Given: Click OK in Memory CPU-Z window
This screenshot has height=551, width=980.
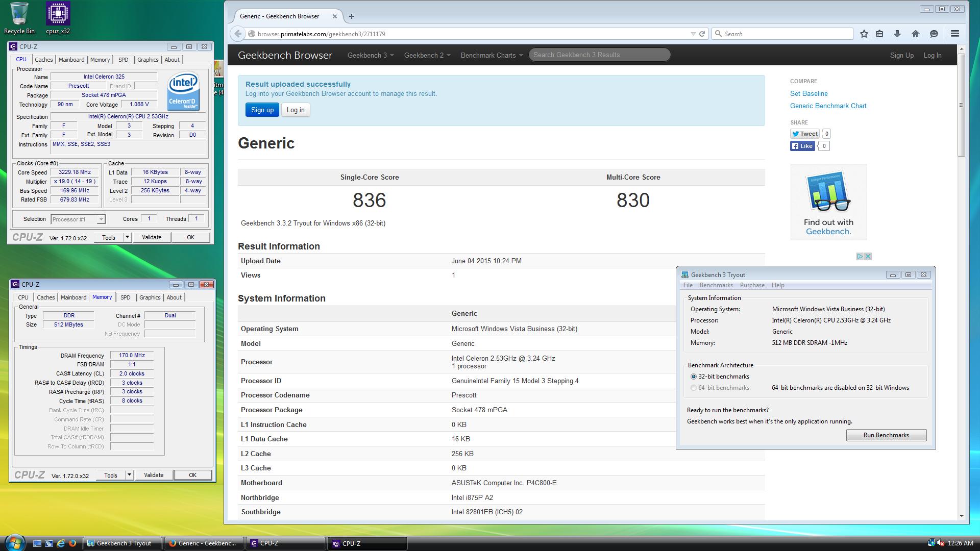Looking at the screenshot, I should [192, 475].
